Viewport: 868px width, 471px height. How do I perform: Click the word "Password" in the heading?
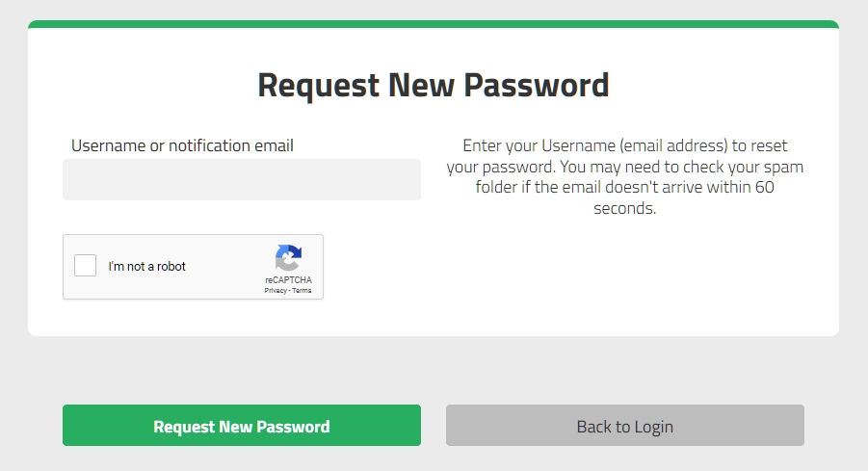point(537,85)
